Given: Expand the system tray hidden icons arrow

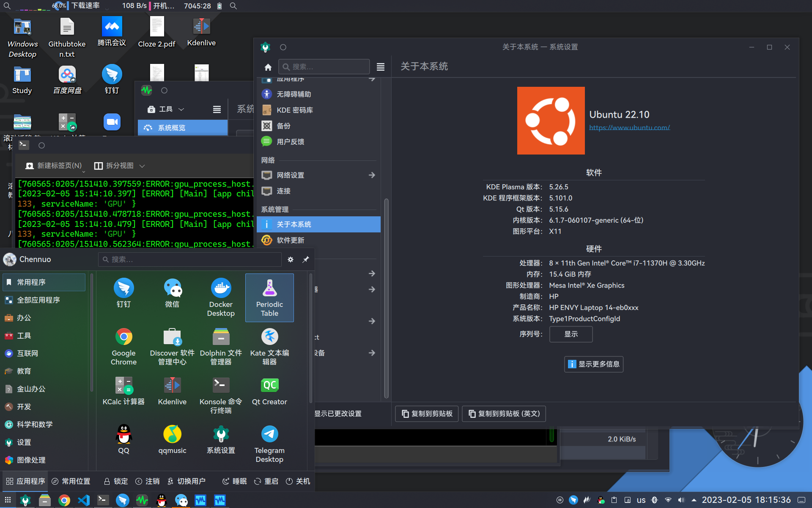Looking at the screenshot, I should point(694,500).
